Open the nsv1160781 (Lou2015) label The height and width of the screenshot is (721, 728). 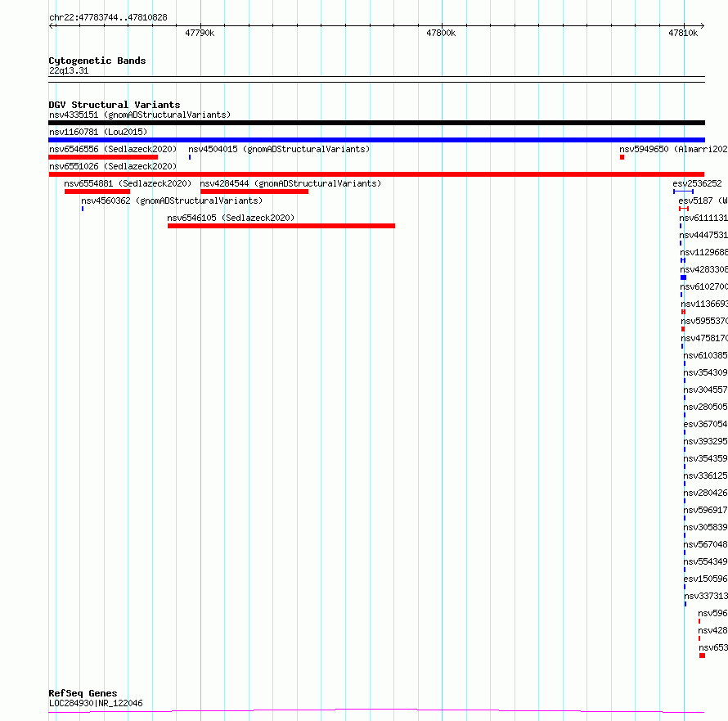98,132
